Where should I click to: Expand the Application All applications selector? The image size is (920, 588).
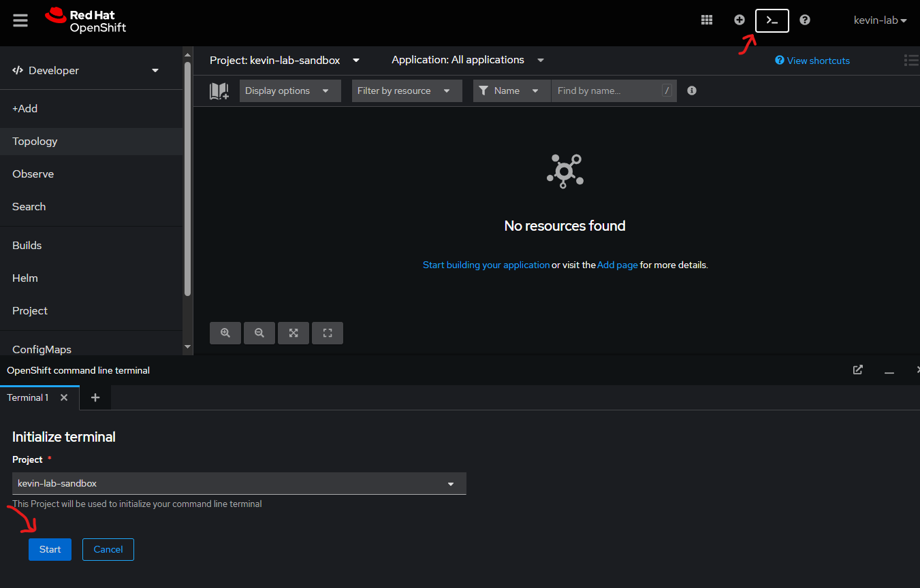click(468, 61)
